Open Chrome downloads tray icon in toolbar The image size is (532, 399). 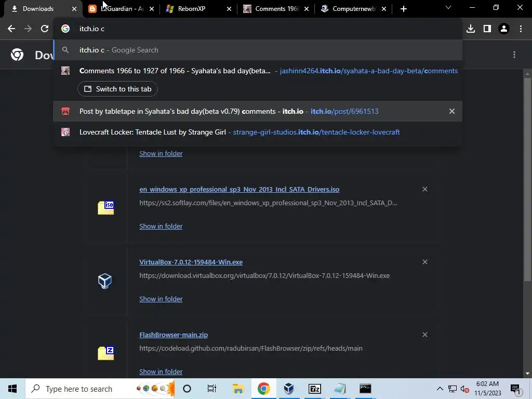471,29
